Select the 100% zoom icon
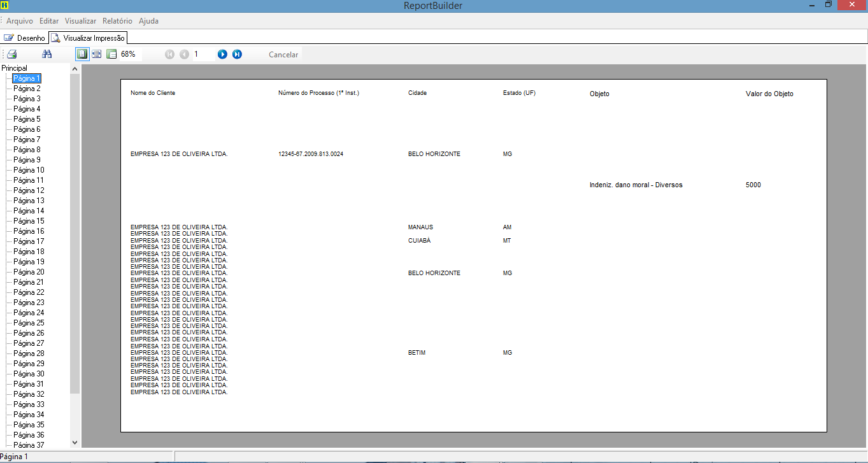Image resolution: width=868 pixels, height=463 pixels. [x=111, y=54]
